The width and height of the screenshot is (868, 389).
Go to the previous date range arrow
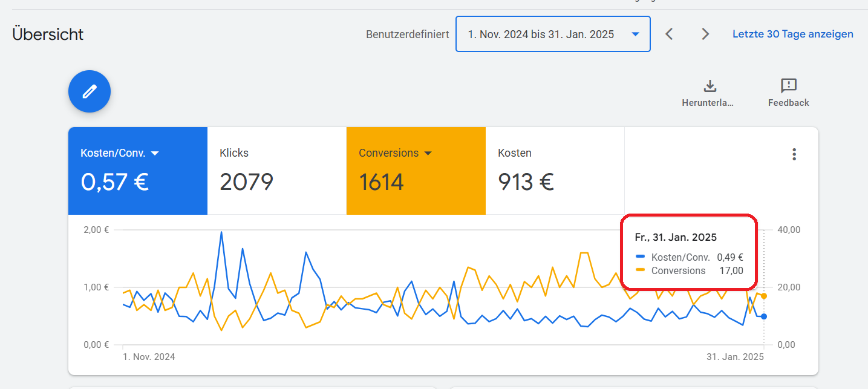point(669,34)
